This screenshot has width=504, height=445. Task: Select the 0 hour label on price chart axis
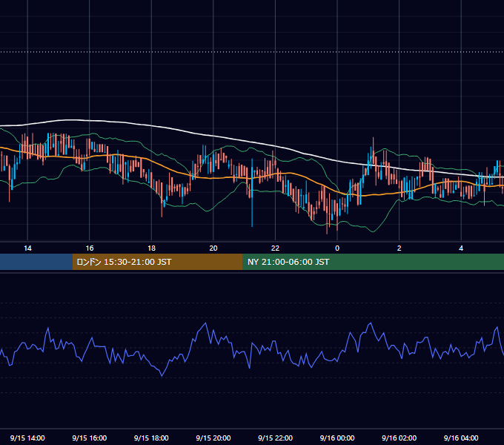coord(337,248)
